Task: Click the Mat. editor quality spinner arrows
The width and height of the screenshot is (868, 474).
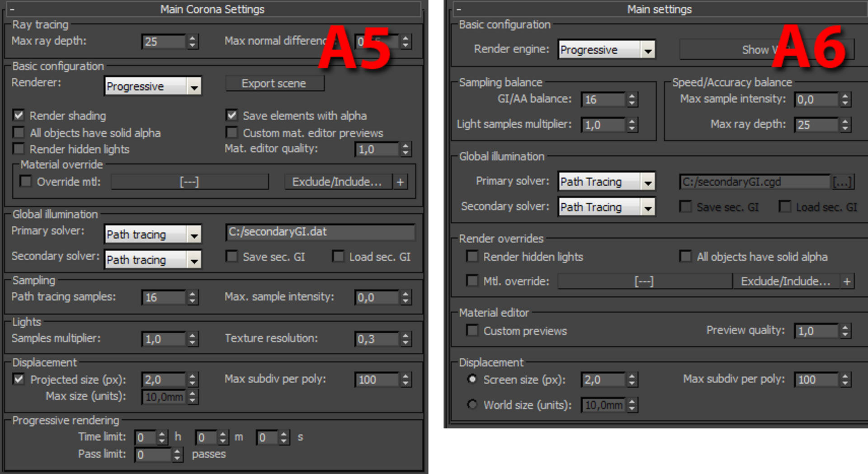Action: 406,149
